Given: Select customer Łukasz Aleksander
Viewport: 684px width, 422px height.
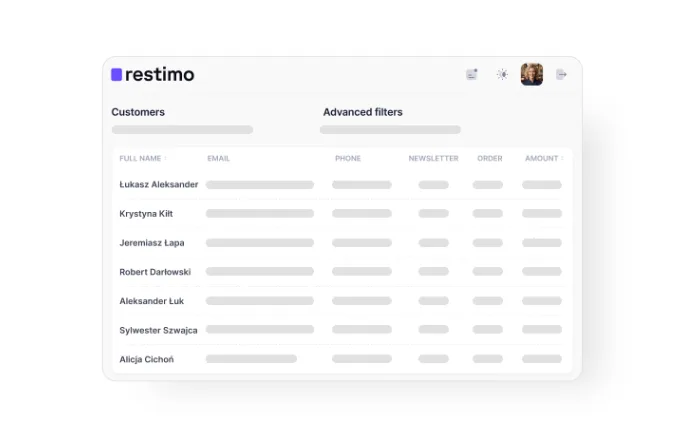Looking at the screenshot, I should [x=159, y=185].
